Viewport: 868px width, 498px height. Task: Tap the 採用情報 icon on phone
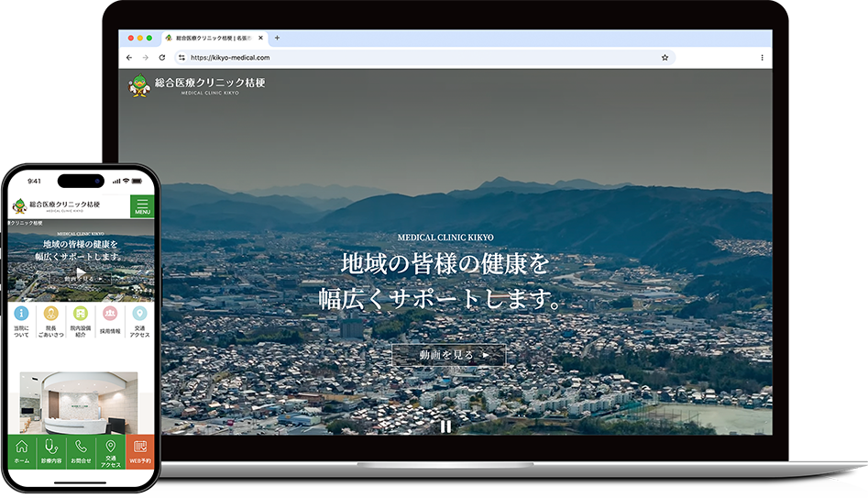[110, 314]
